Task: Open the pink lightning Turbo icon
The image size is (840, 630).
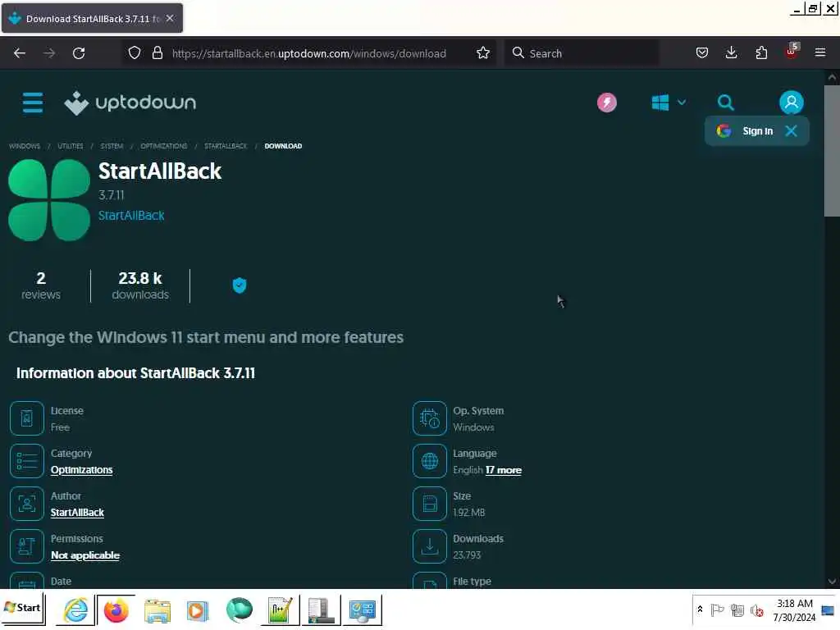Action: coord(606,103)
